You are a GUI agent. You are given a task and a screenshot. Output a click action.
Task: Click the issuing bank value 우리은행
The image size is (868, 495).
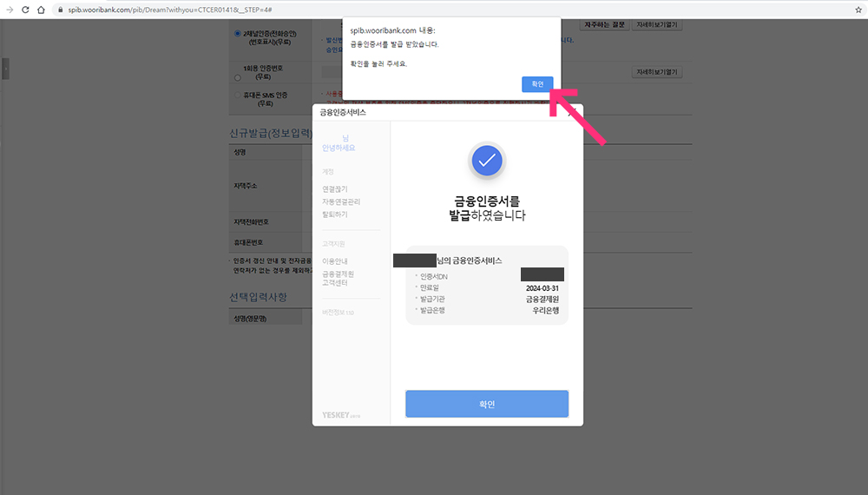[545, 311]
